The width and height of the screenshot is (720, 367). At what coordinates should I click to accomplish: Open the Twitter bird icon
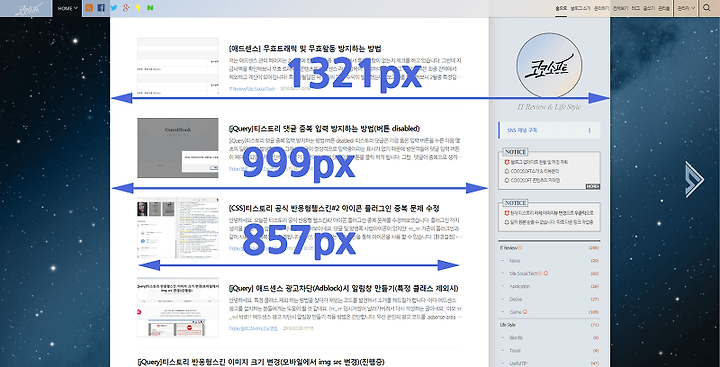point(114,8)
